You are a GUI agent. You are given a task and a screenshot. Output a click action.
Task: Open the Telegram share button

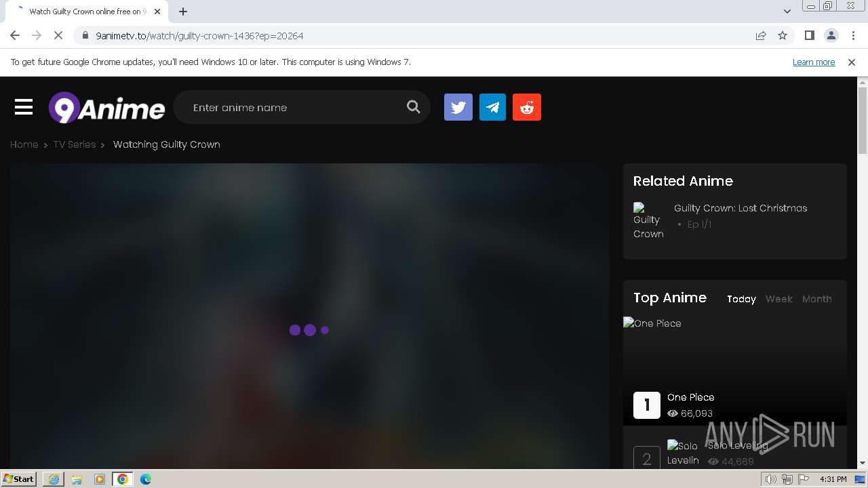pyautogui.click(x=492, y=107)
